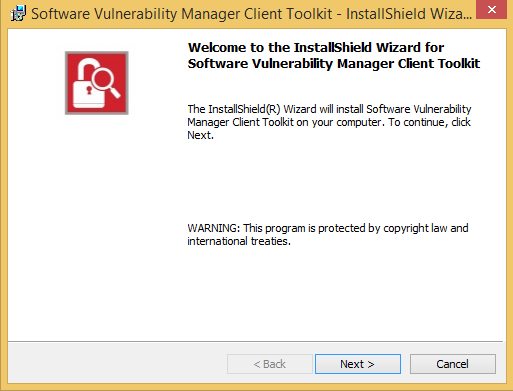Screen dimensions: 513x391
Task: Click the open shackle of the padlock
Action: 88,68
